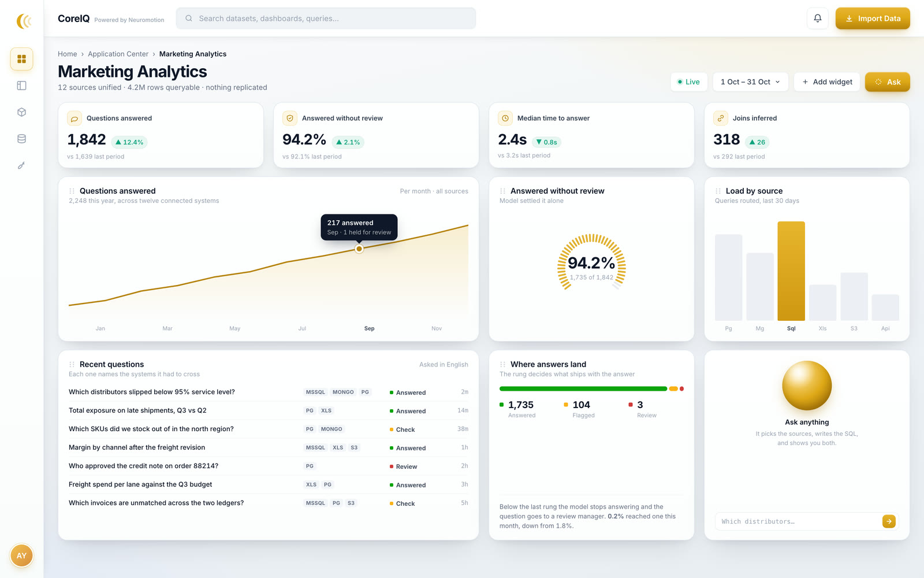Click the Marketing Analytics breadcrumb
Viewport: 924px width, 578px height.
193,54
